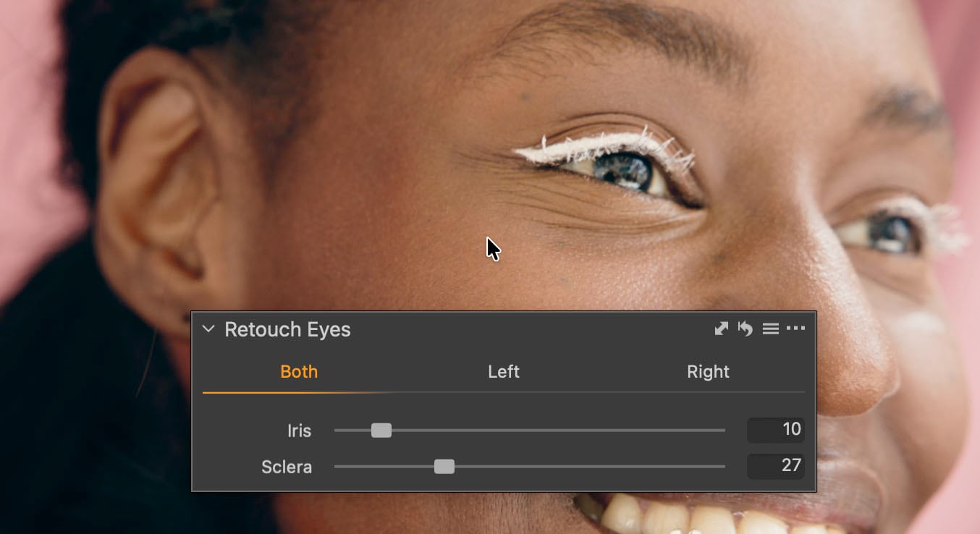This screenshot has height=534, width=980.
Task: Pop out the Retouch Eyes tool panel
Action: coord(721,329)
